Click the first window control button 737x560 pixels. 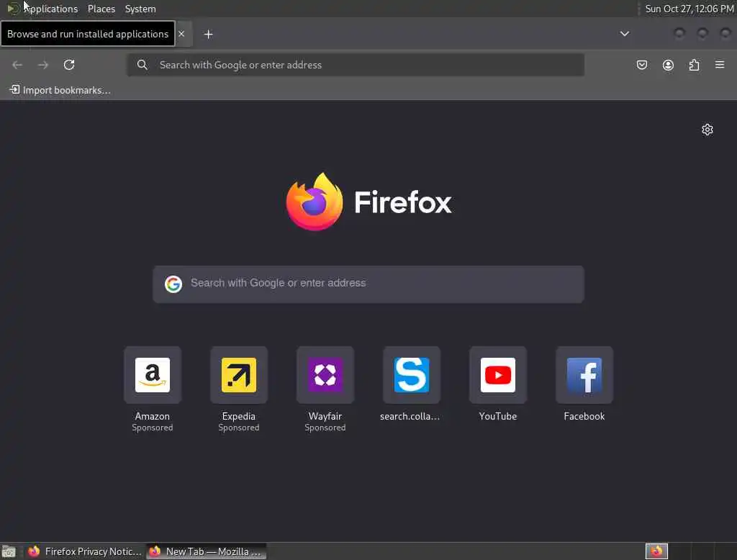click(679, 33)
